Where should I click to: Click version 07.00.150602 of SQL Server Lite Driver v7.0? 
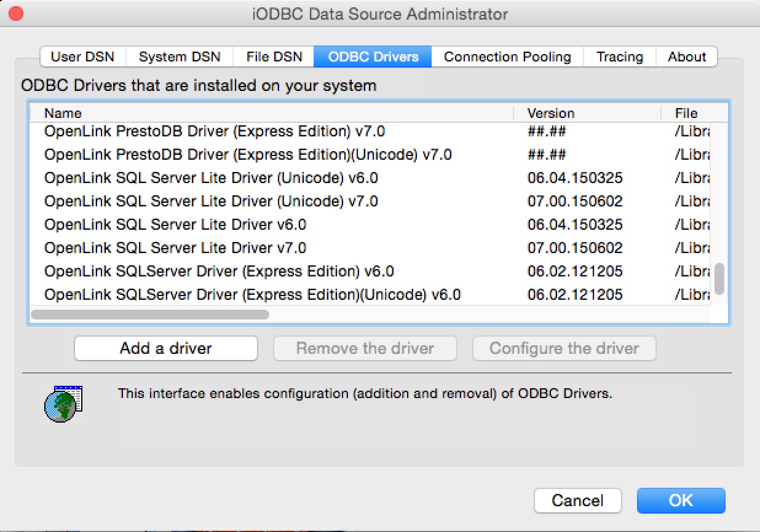pos(575,248)
